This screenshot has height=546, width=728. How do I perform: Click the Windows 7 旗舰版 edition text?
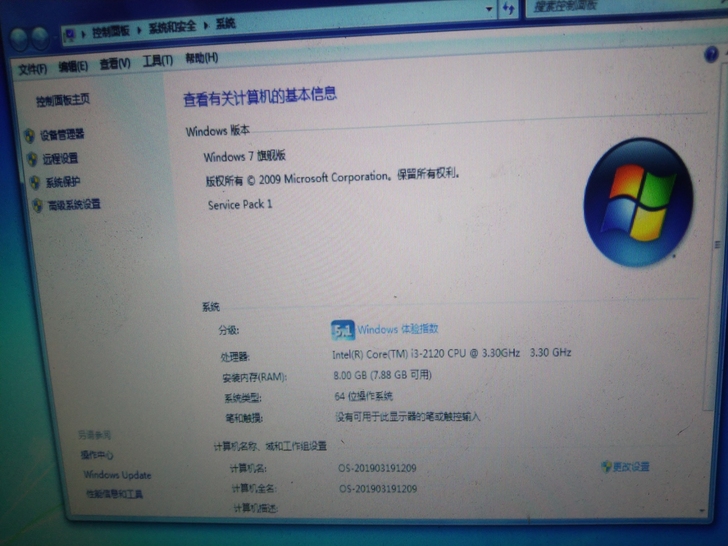pyautogui.click(x=245, y=156)
